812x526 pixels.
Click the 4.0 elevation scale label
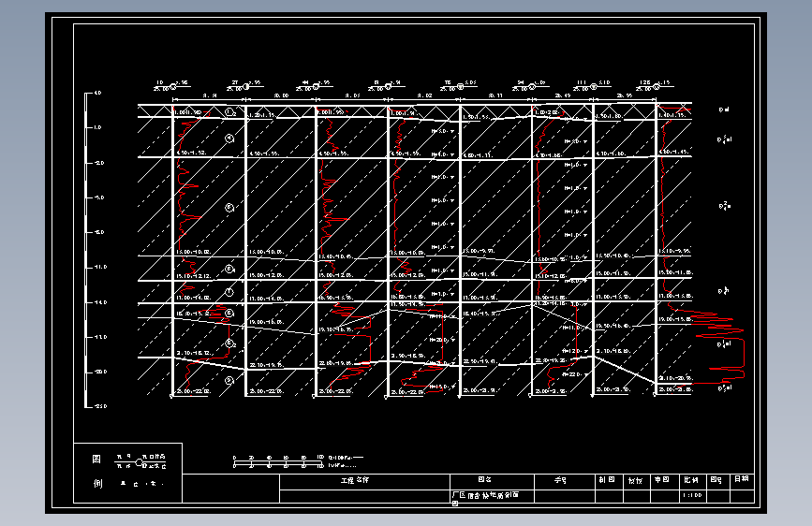click(97, 94)
